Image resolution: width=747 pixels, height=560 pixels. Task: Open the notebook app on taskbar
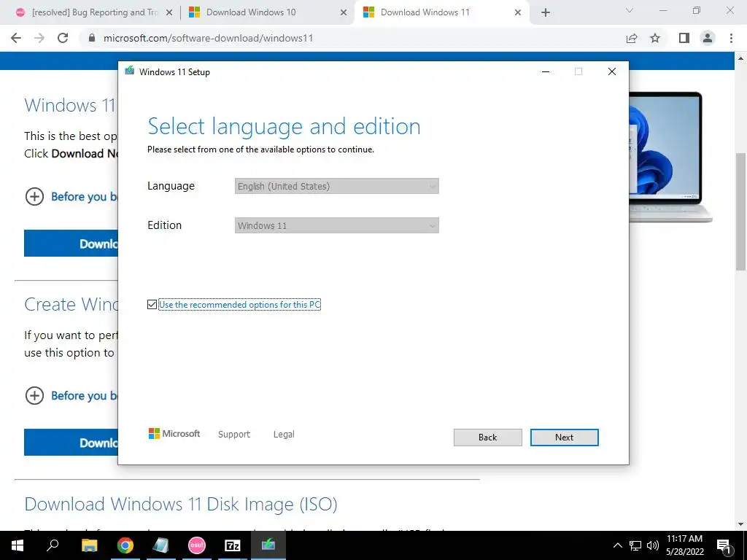click(161, 545)
